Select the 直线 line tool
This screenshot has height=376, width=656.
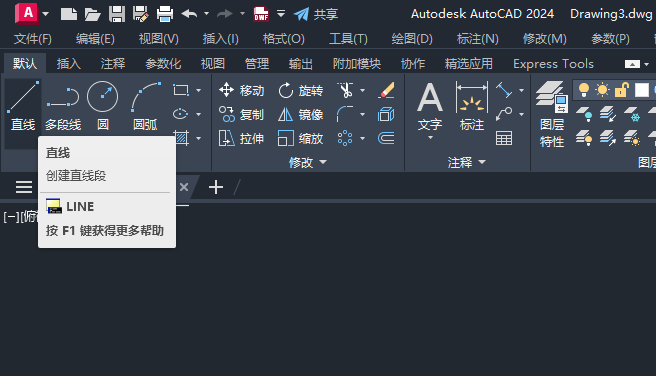coord(23,106)
